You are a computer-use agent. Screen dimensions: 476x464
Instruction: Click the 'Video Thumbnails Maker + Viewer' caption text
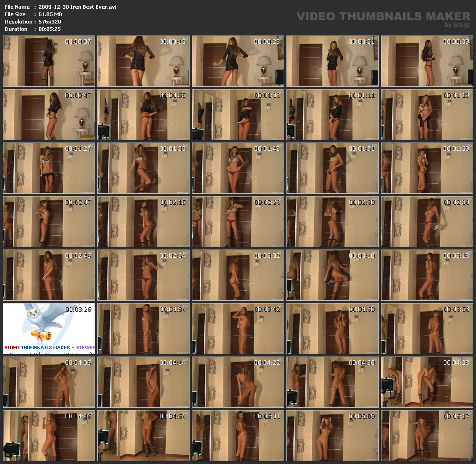tap(49, 347)
